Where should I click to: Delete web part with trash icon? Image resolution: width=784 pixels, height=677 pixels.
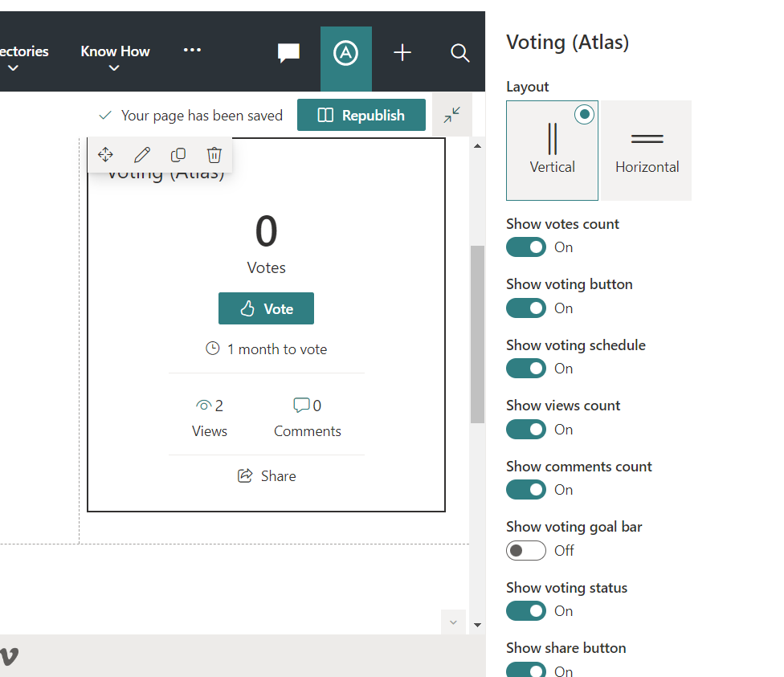[214, 155]
